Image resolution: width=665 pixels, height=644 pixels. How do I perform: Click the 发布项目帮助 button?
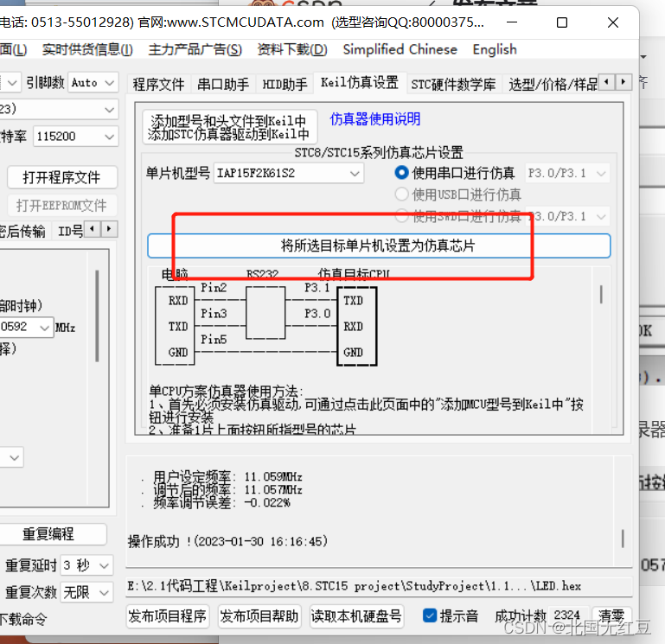coord(259,616)
